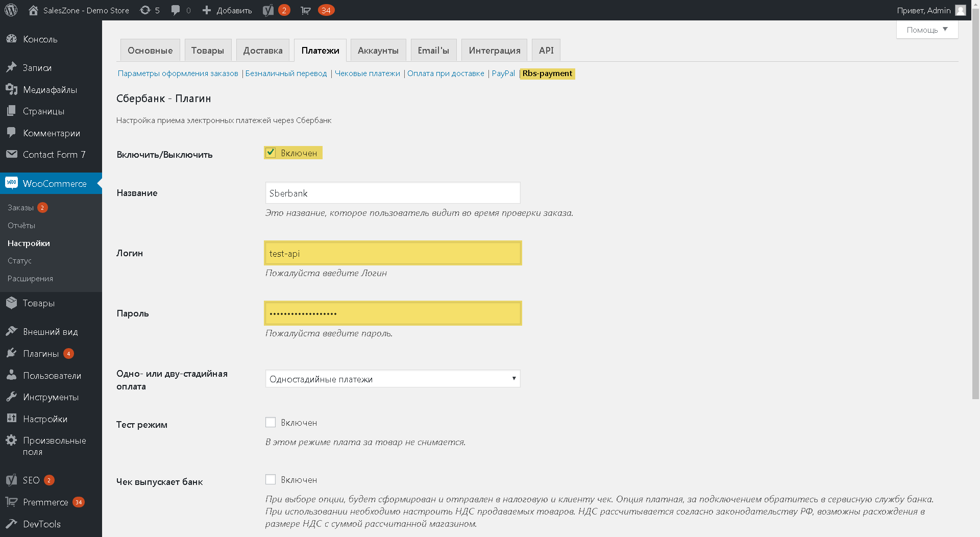Click the Записи pin icon

pyautogui.click(x=11, y=67)
